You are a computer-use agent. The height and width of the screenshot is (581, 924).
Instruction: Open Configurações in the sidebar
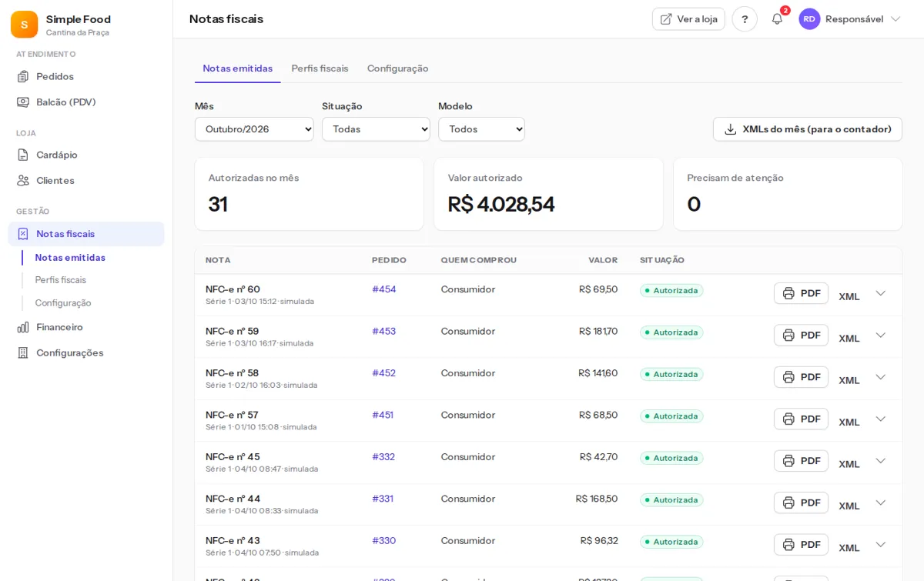86,352
